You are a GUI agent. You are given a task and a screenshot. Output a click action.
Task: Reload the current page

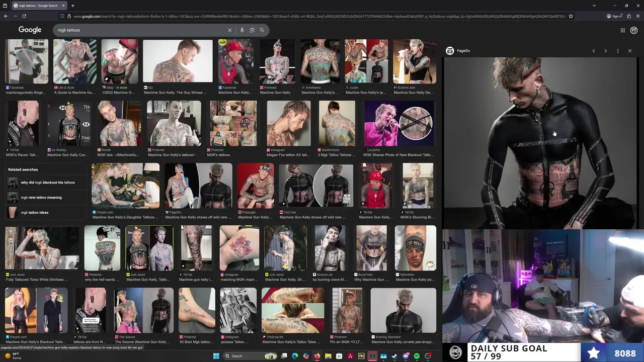(x=24, y=16)
